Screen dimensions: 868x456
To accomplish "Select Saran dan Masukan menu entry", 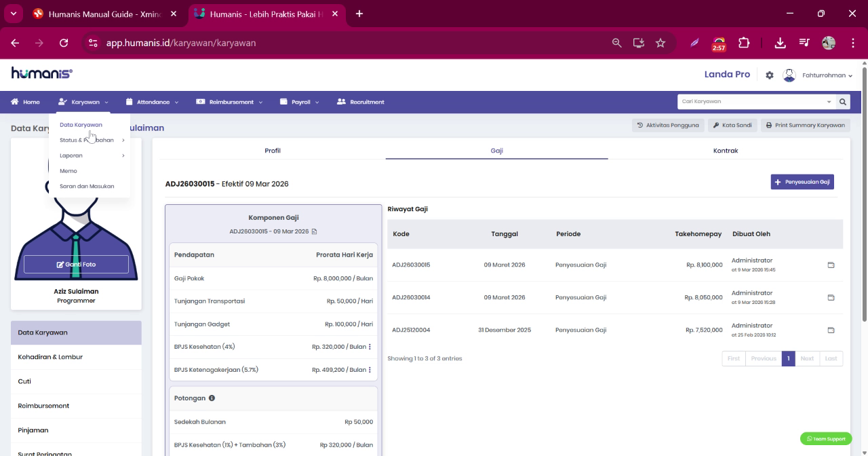I will 87,186.
